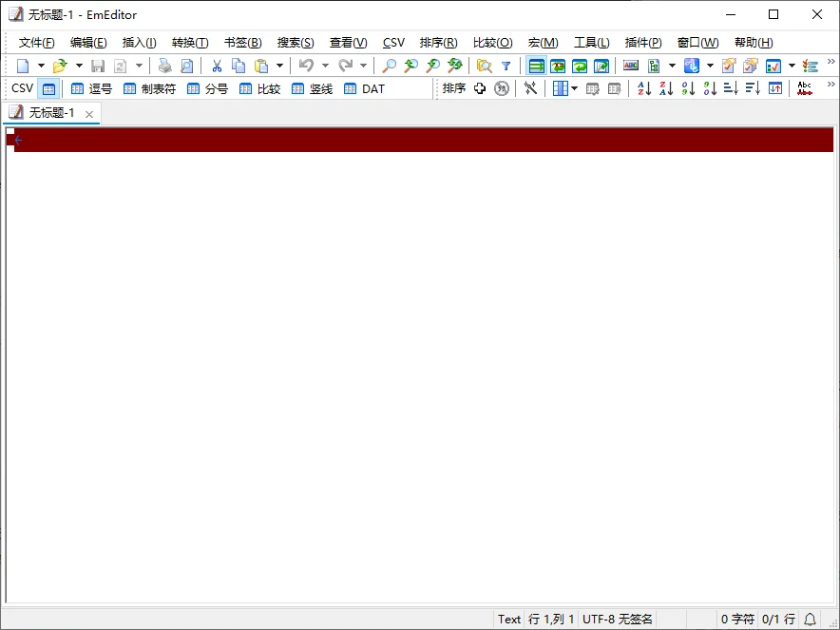Click the Redo arrow icon
The height and width of the screenshot is (630, 840).
[345, 66]
